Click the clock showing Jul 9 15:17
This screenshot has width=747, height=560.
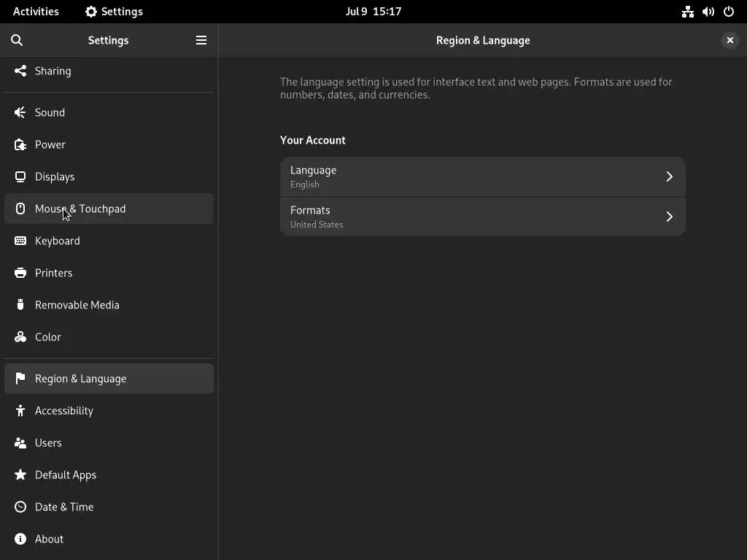[373, 12]
